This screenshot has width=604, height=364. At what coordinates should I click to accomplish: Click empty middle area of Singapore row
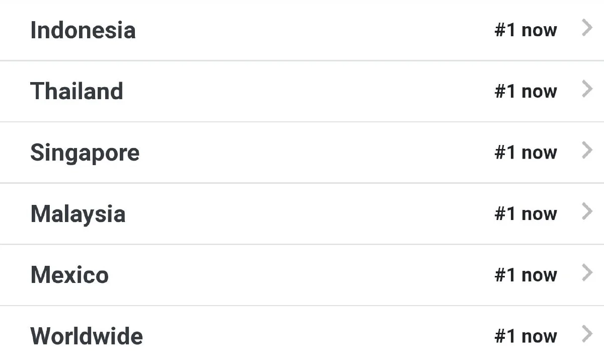312,153
